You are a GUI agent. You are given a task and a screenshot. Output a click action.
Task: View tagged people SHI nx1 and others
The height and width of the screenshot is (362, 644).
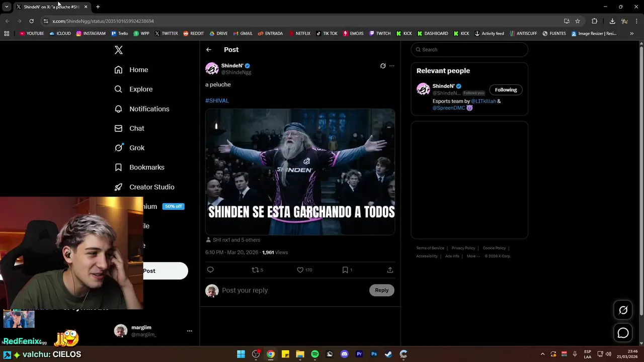pyautogui.click(x=233, y=240)
